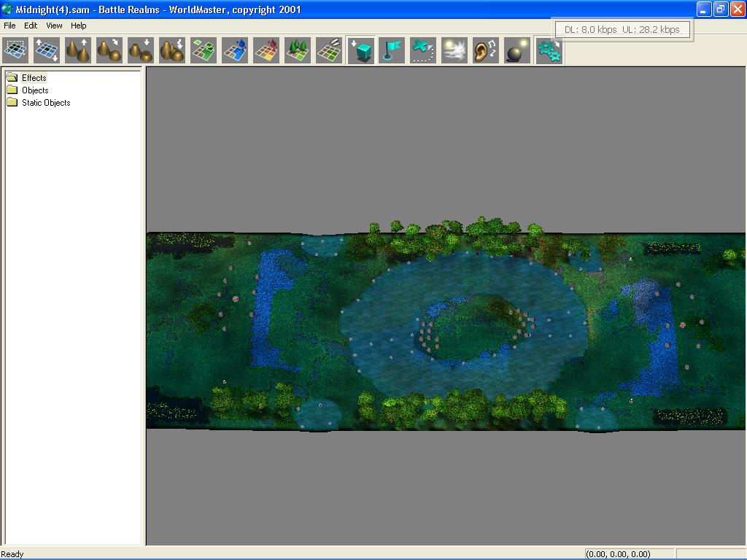747x560 pixels.
Task: Choose the roughen terrain tool with zigzag arrow
Action: click(x=172, y=50)
